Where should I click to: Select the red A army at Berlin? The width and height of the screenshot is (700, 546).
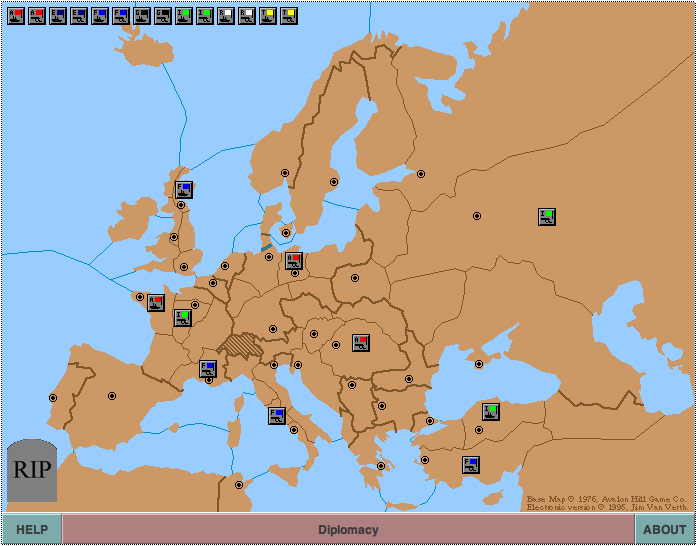click(x=294, y=261)
